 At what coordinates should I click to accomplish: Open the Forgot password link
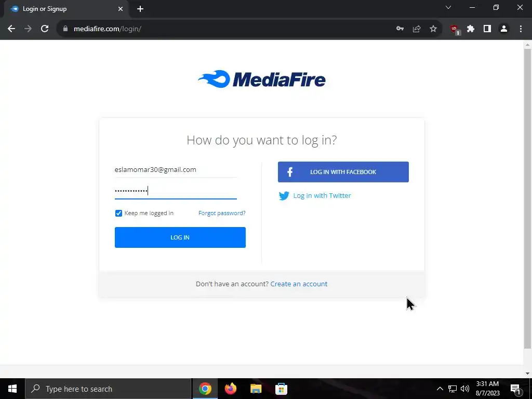(x=222, y=213)
